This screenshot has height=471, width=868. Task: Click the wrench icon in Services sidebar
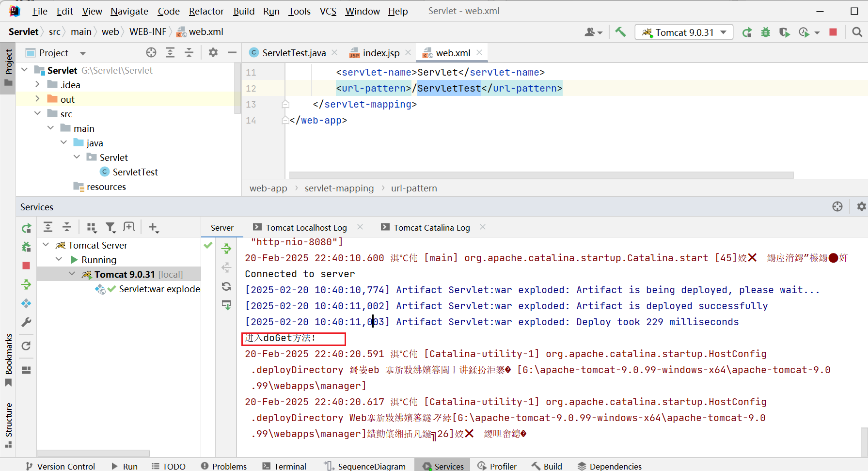26,322
